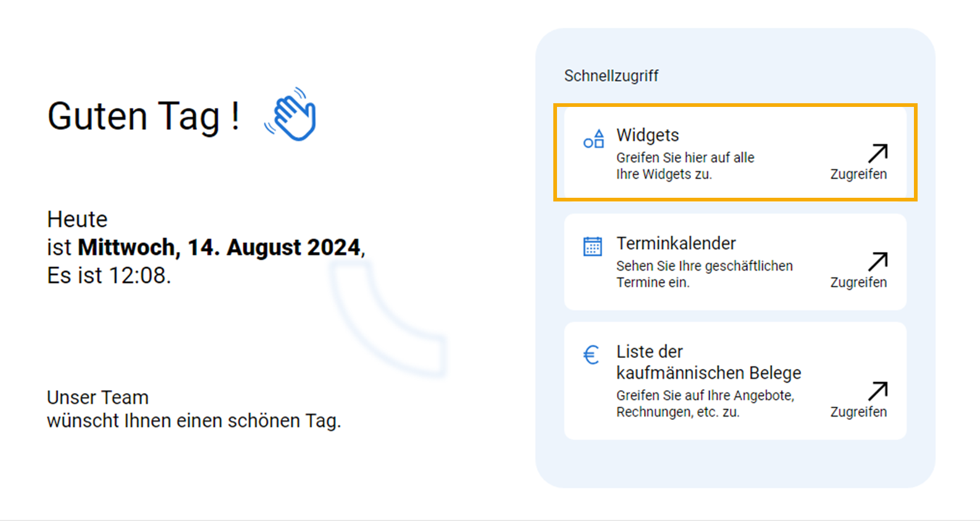Click the Schnellzugriff panel heading
Screen dimensions: 980x521
click(611, 76)
